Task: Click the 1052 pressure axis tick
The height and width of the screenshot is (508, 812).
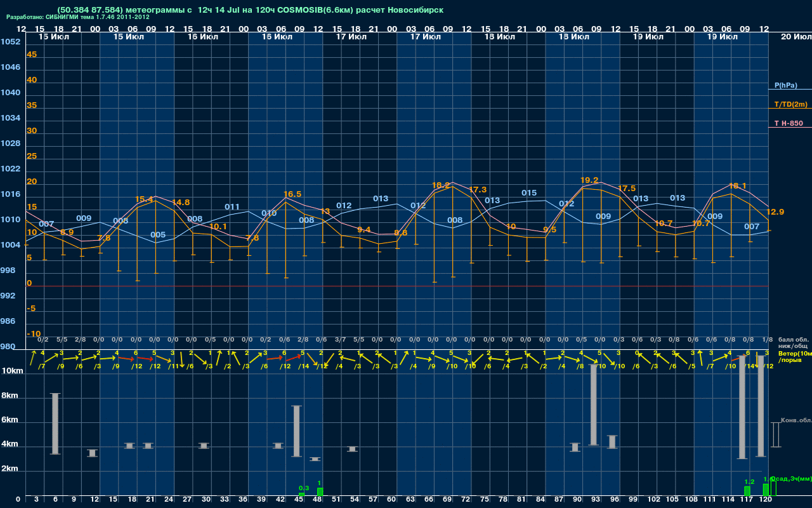Action: tap(10, 42)
